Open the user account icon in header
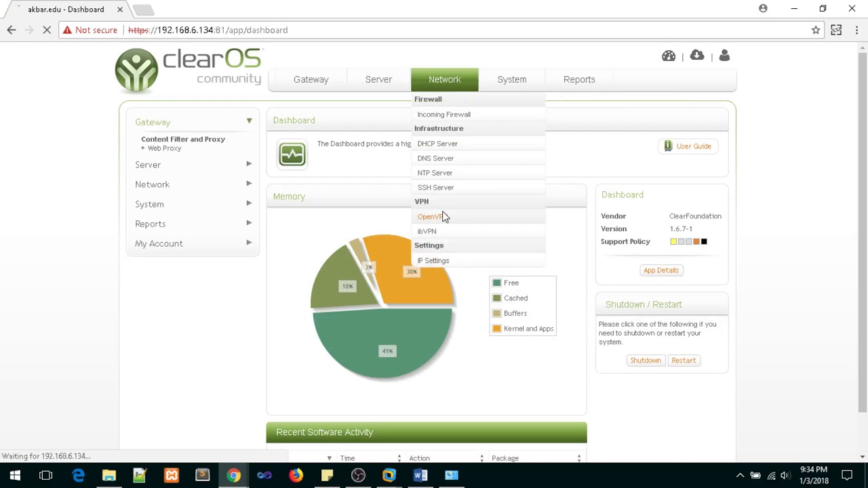 (724, 56)
